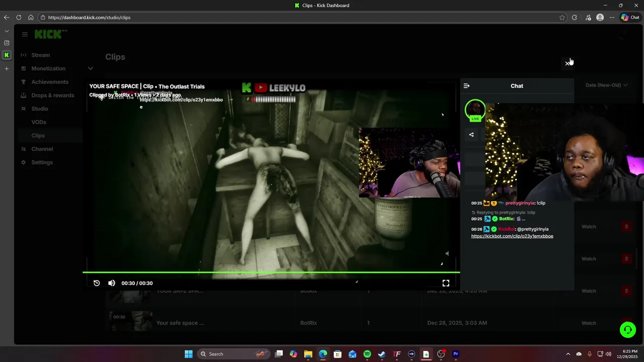The height and width of the screenshot is (362, 644).
Task: Open Windows Start menu
Action: [x=188, y=354]
